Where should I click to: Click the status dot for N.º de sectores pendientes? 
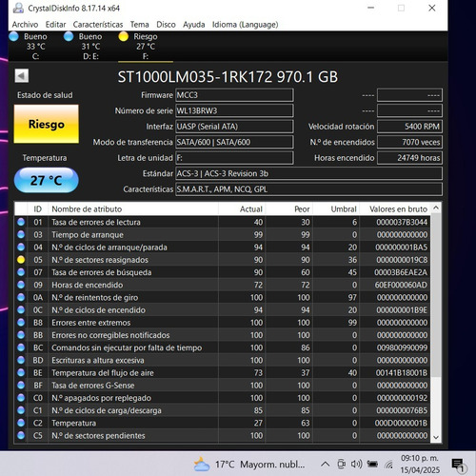click(21, 435)
